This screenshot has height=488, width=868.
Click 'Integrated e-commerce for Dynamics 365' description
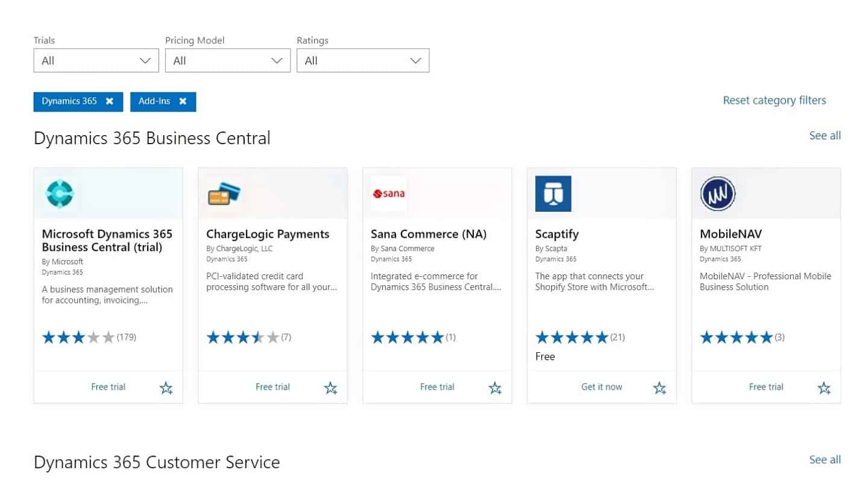point(436,282)
